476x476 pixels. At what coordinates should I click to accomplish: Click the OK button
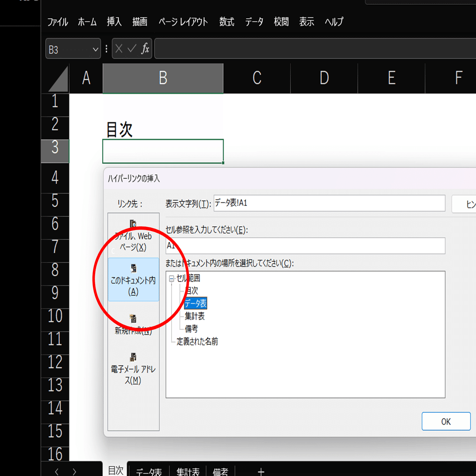446,421
